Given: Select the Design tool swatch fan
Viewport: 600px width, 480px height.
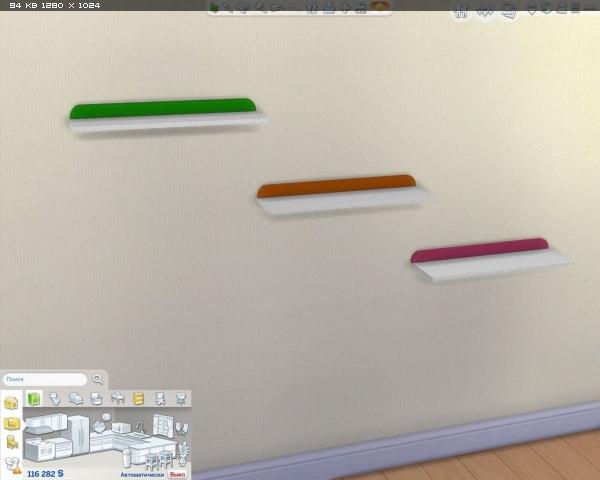Looking at the screenshot, I should [243, 8].
